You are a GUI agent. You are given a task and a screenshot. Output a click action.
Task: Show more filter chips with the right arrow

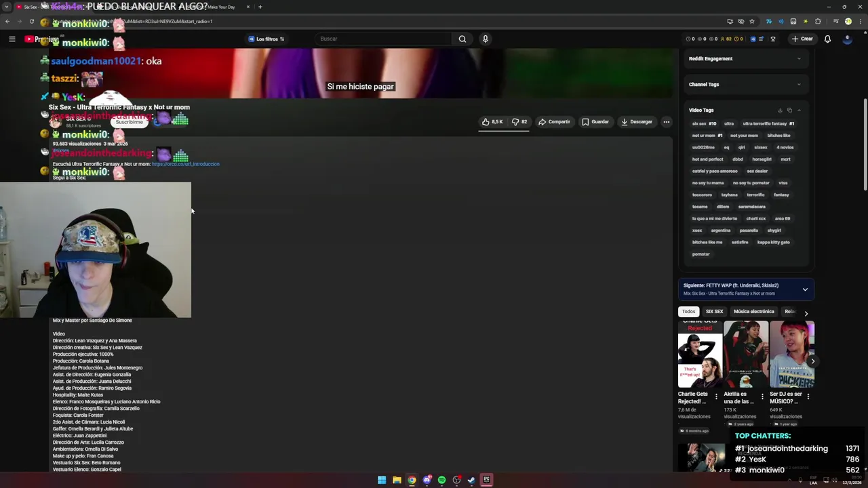(x=806, y=313)
